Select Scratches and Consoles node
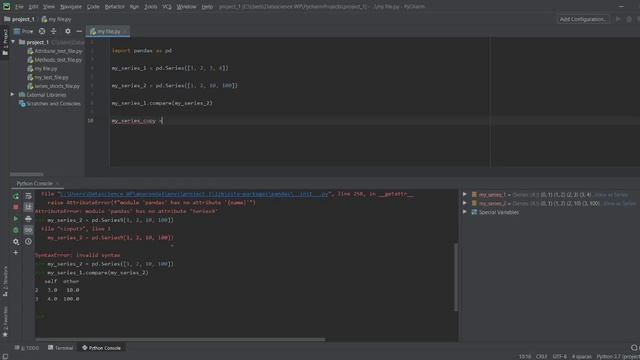Screen dimensions: 640x360 [x=50, y=104]
